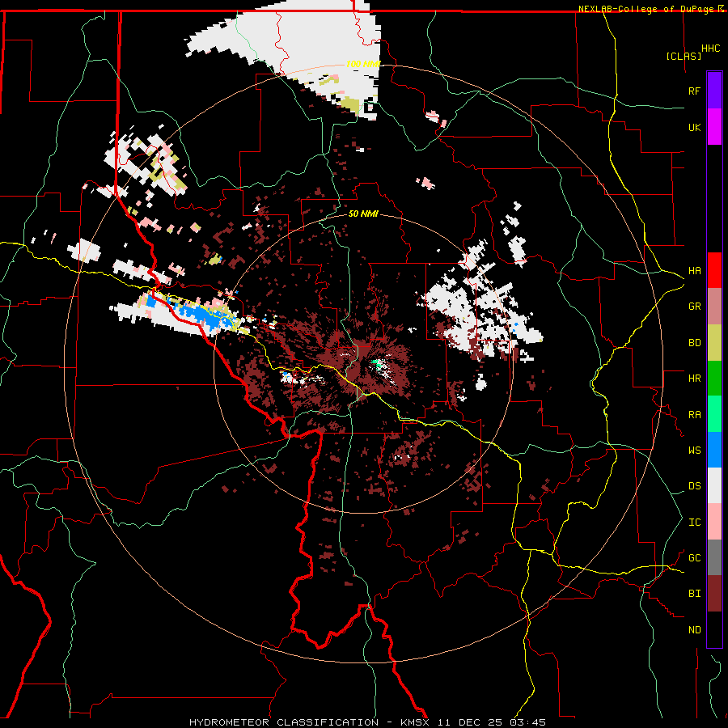Click the blue wet snow band on the map

pos(201,314)
